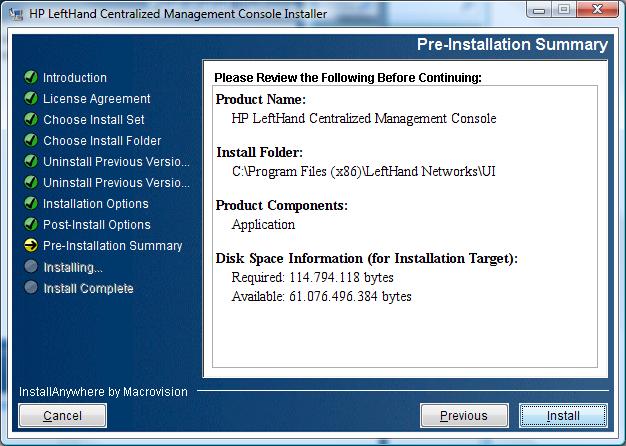This screenshot has width=626, height=446.
Task: Click the green checkmark beside Post-Install Options
Action: (31, 224)
